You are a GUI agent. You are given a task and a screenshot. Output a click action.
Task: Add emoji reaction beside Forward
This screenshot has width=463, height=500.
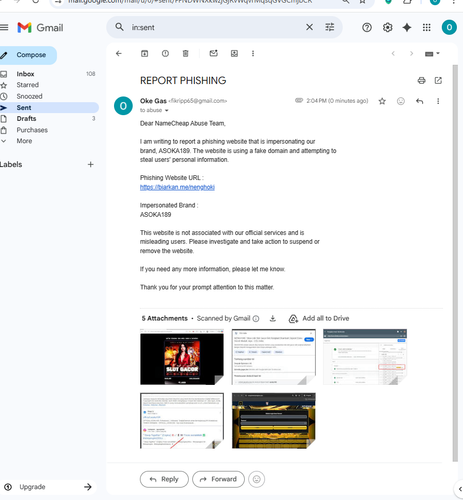pyautogui.click(x=257, y=479)
